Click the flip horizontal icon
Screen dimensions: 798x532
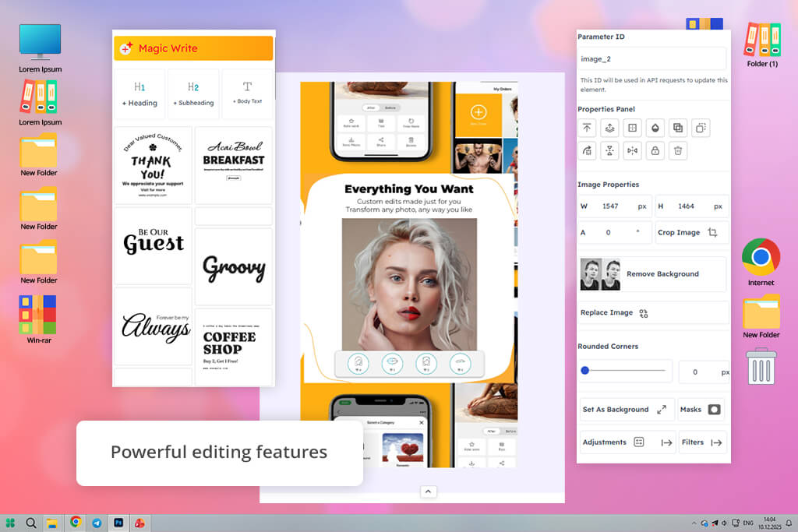click(x=633, y=150)
